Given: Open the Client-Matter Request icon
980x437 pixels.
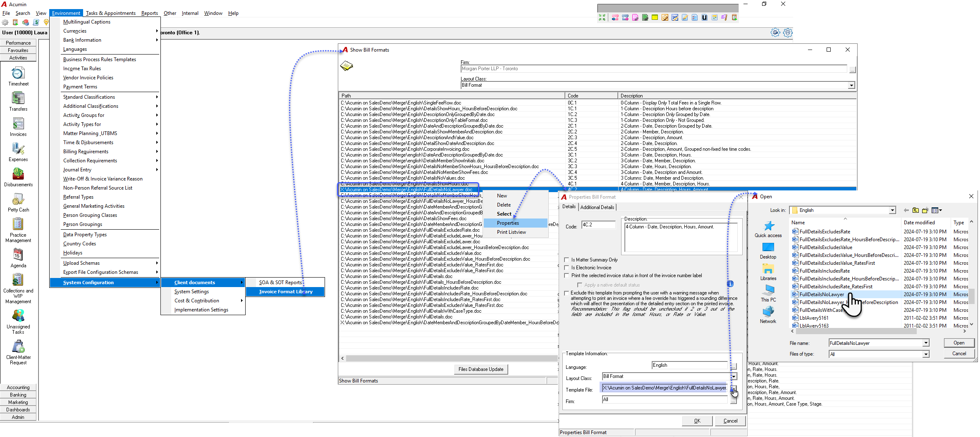Looking at the screenshot, I should pos(18,347).
